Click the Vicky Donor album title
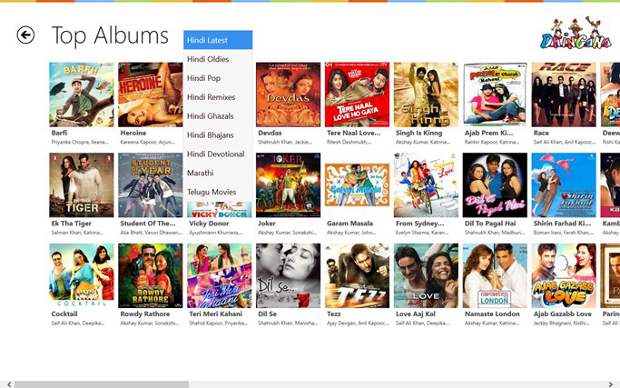Viewport: 620px width, 388px height. 209,223
